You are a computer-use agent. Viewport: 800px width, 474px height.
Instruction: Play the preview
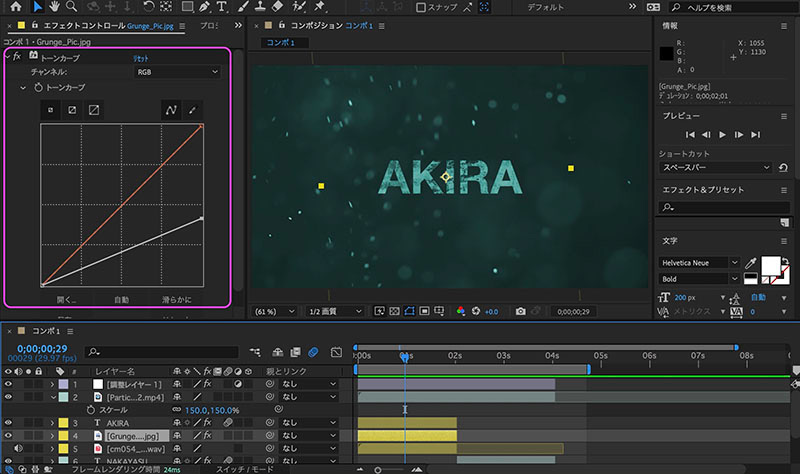[722, 135]
